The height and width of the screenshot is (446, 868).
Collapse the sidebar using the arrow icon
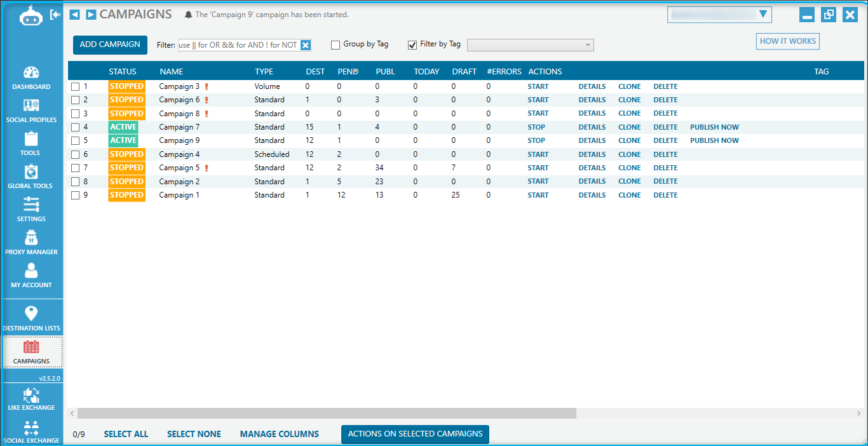tap(55, 15)
